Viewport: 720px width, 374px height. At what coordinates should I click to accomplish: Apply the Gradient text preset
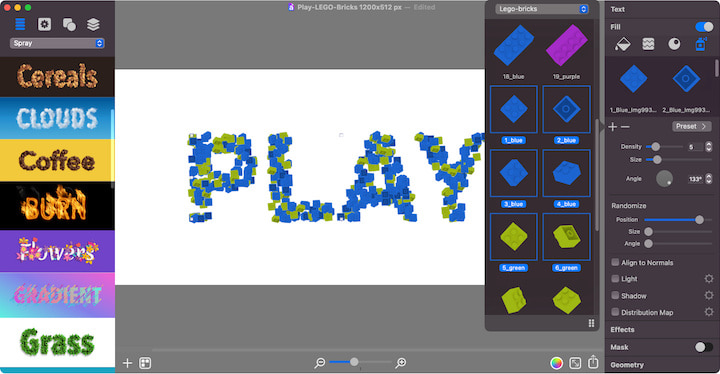point(57,295)
